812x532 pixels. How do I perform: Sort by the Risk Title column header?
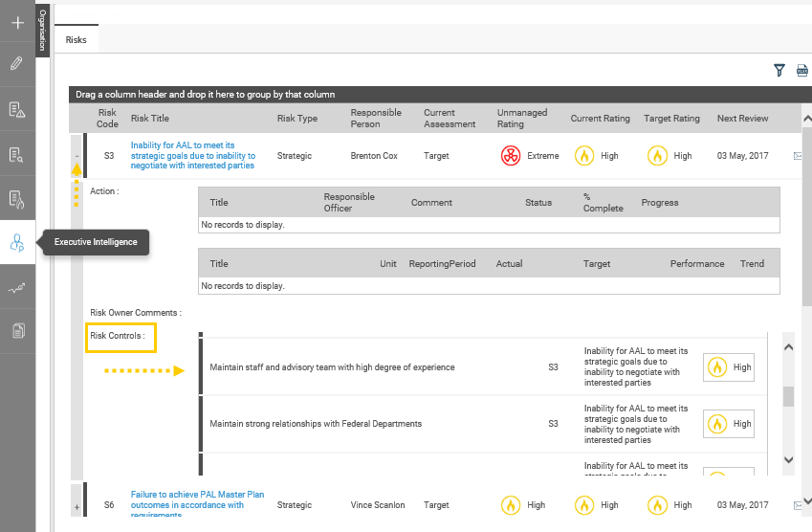(150, 119)
